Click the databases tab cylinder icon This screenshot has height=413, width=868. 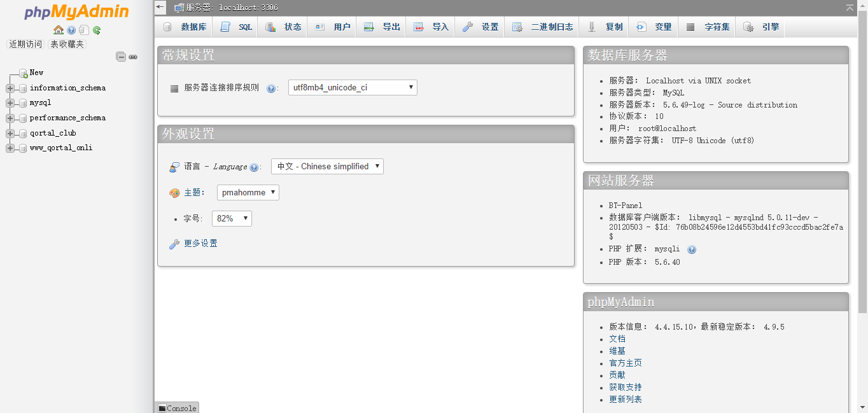167,27
